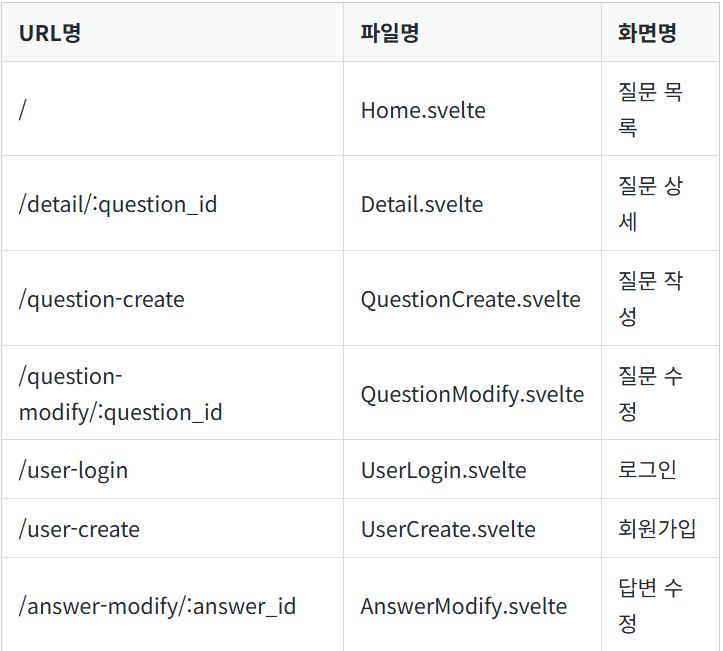Select the 질문 상세 screen name cell

tap(650, 204)
